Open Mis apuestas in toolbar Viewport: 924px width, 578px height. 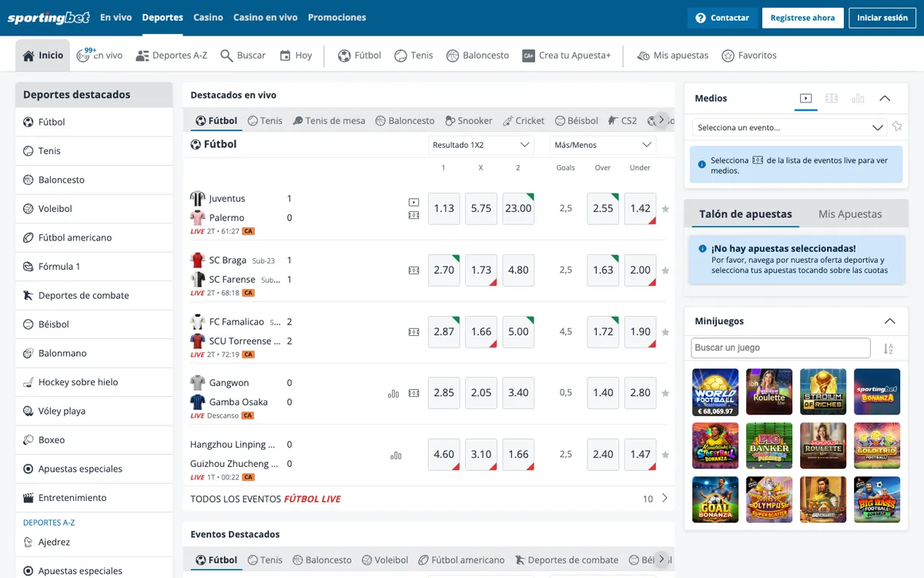point(673,55)
